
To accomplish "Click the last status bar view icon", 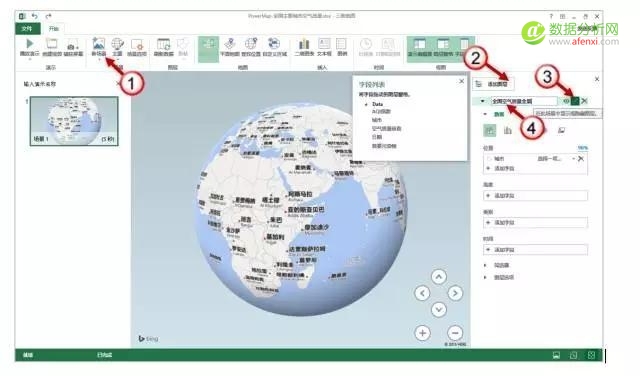I will point(591,355).
